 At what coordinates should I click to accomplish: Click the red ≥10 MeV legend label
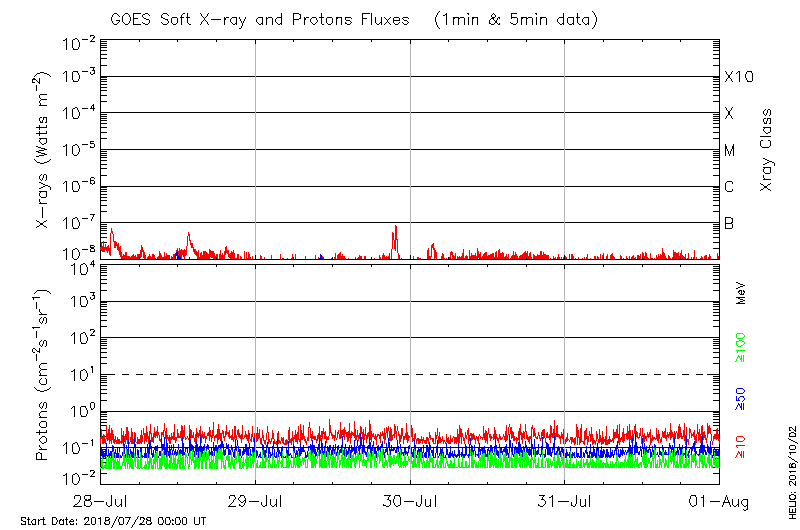tap(741, 447)
